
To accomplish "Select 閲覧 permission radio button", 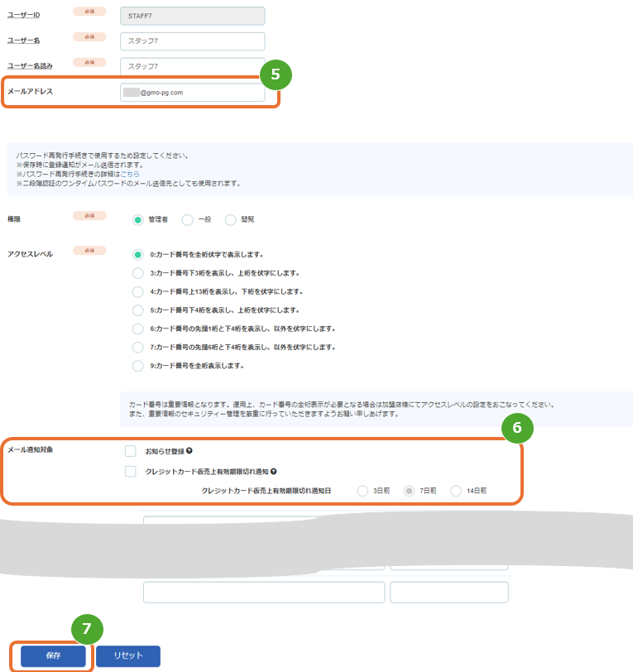I will (x=231, y=220).
